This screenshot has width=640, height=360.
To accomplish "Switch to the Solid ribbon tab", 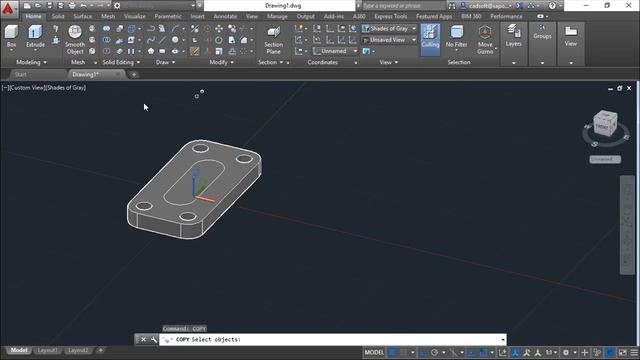I will 58,16.
